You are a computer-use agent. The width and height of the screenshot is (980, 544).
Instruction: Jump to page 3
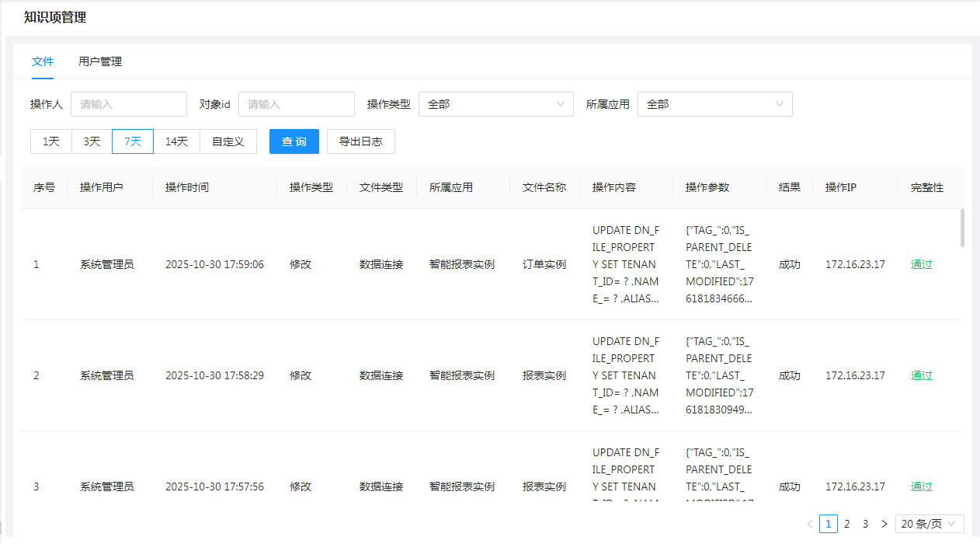coord(865,524)
